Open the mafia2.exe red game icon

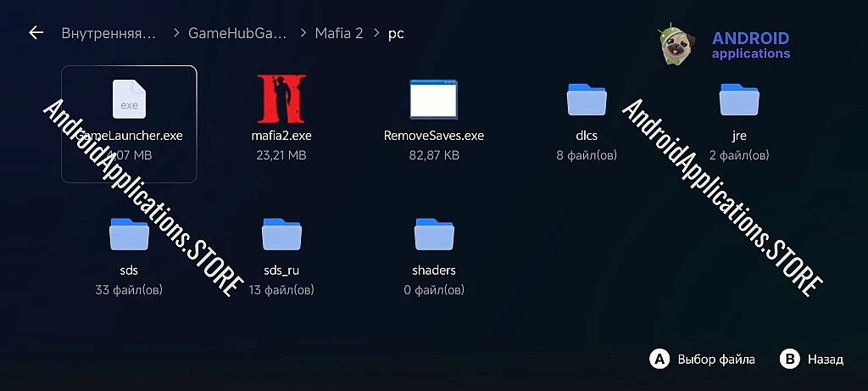coord(281,98)
